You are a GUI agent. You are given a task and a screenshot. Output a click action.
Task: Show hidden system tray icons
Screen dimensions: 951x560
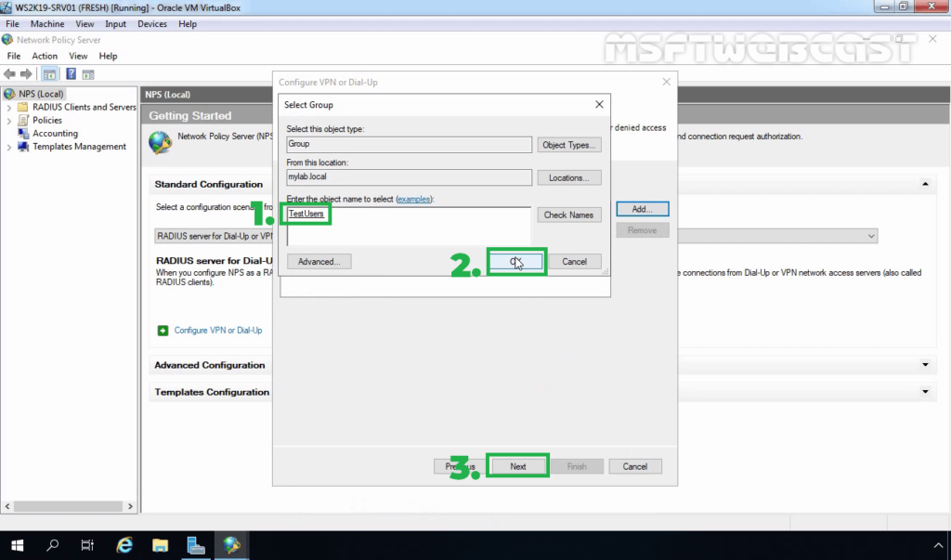point(938,545)
